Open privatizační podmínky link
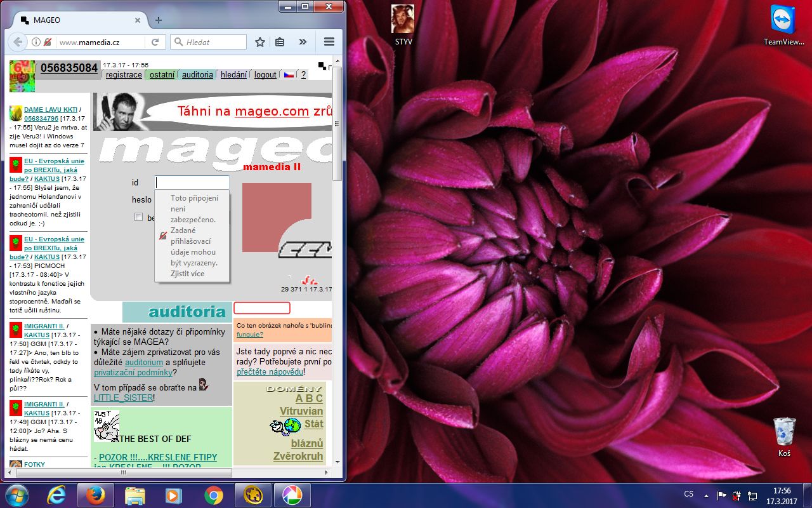812x508 pixels. pyautogui.click(x=133, y=372)
